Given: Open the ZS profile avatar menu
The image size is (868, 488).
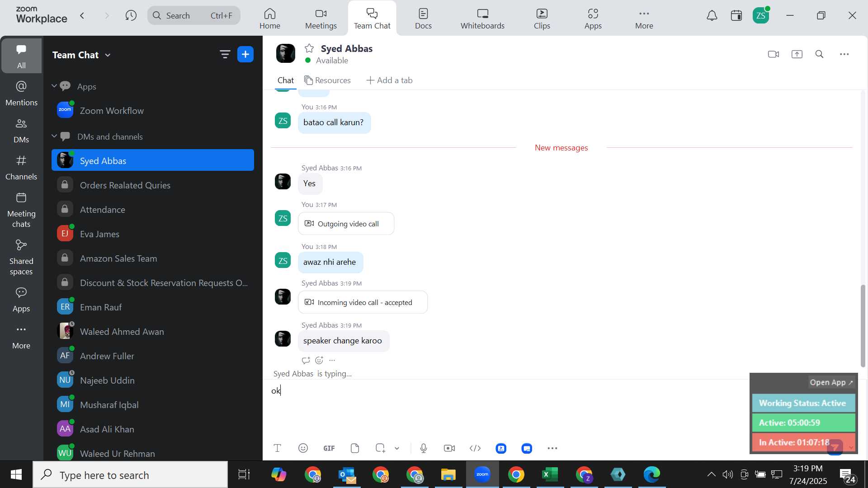Looking at the screenshot, I should [761, 16].
